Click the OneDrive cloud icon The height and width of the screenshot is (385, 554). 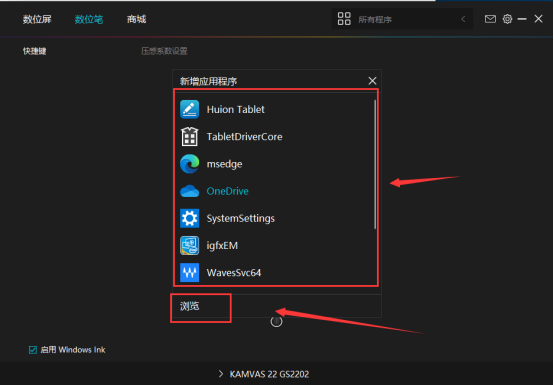click(189, 191)
